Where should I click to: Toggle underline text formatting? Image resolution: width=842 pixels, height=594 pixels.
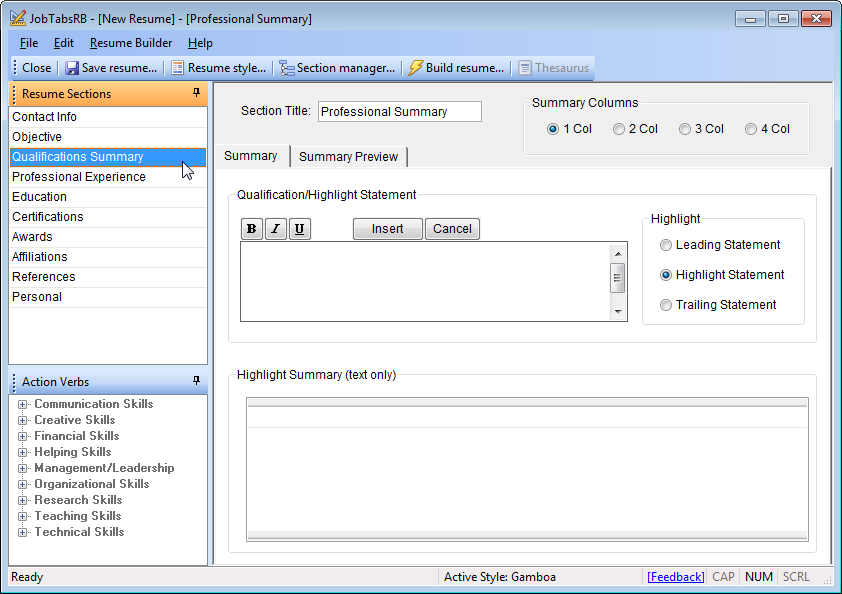click(x=300, y=229)
